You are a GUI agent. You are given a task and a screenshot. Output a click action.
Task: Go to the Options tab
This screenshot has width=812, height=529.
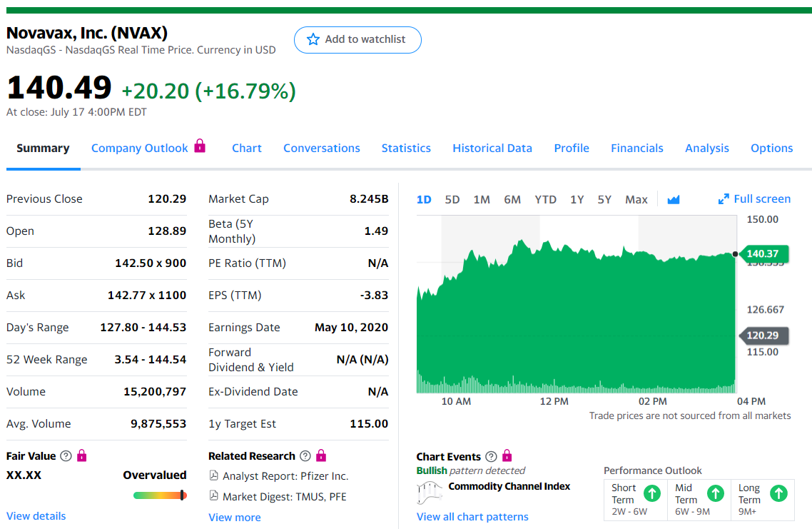tap(771, 148)
